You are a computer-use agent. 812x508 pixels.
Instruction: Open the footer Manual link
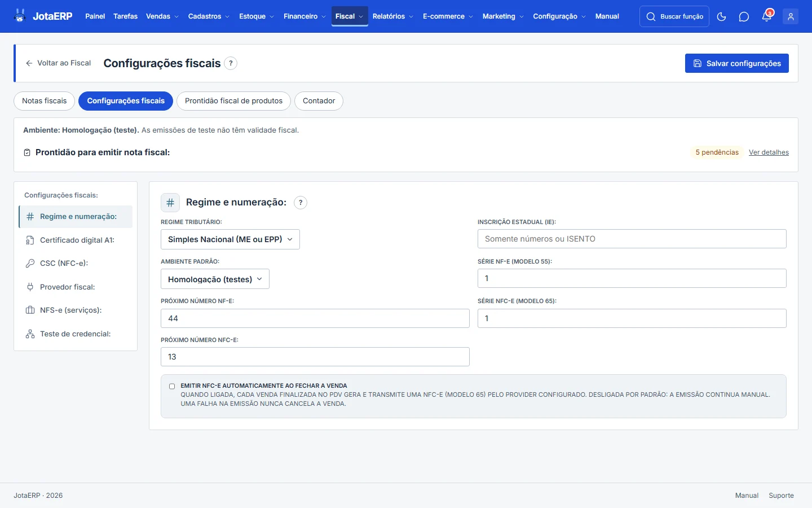(x=747, y=496)
